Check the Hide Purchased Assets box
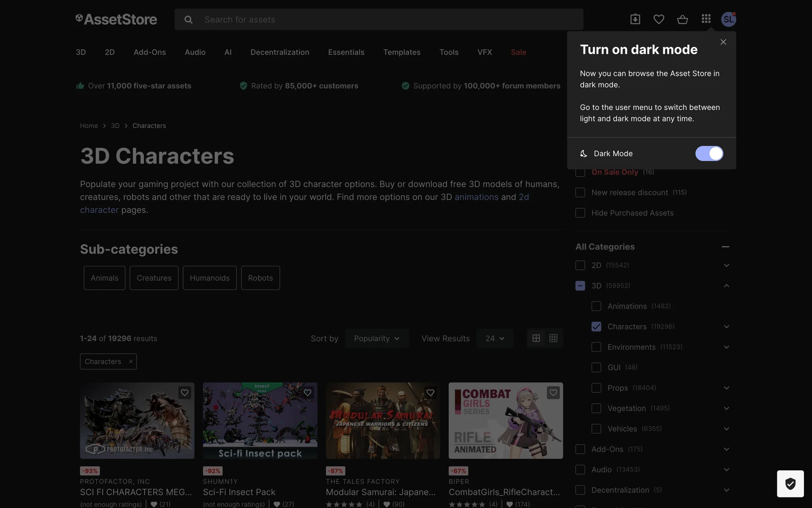812x508 pixels. pyautogui.click(x=580, y=213)
